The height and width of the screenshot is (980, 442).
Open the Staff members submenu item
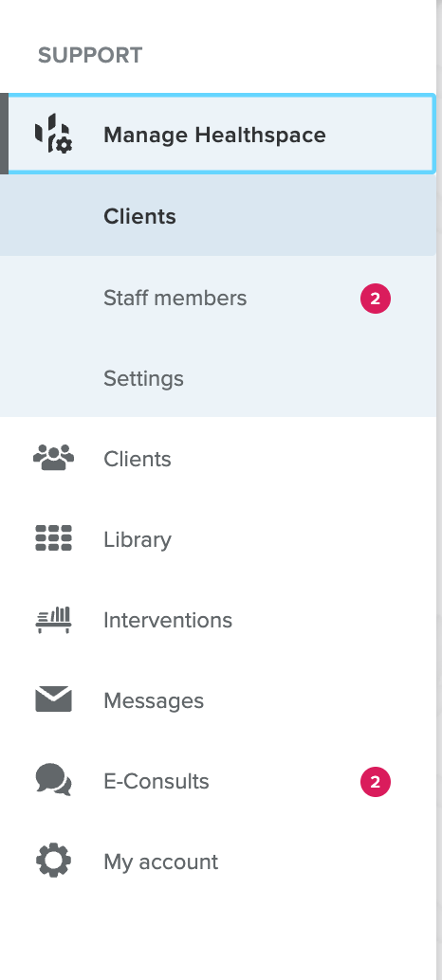point(175,298)
